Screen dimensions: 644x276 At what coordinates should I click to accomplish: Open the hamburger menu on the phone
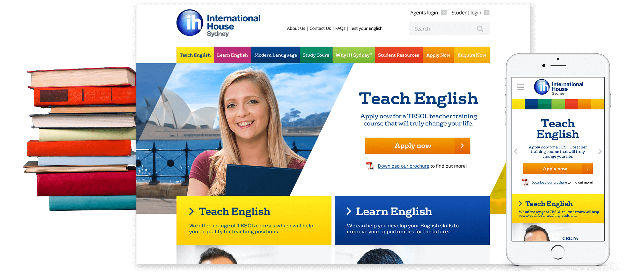[520, 87]
